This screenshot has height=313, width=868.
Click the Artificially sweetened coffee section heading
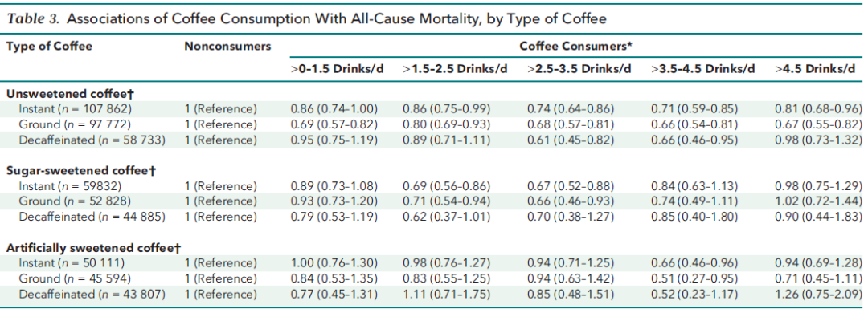pyautogui.click(x=94, y=248)
